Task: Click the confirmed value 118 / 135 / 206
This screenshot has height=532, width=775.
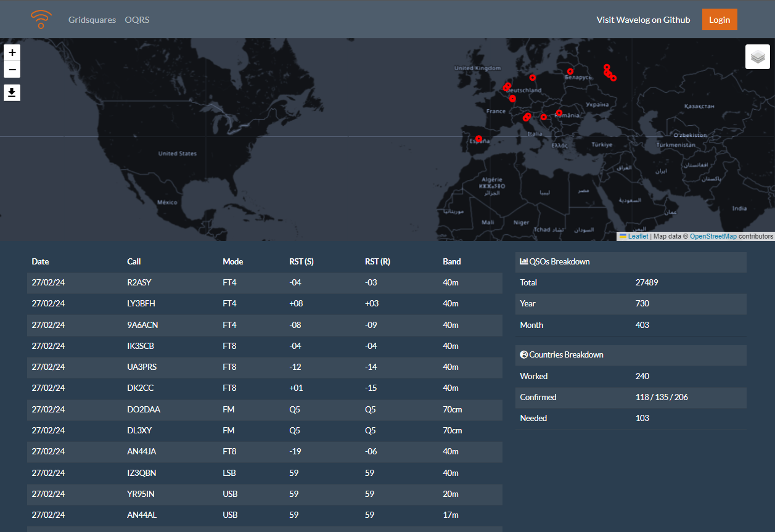Action: 662,397
